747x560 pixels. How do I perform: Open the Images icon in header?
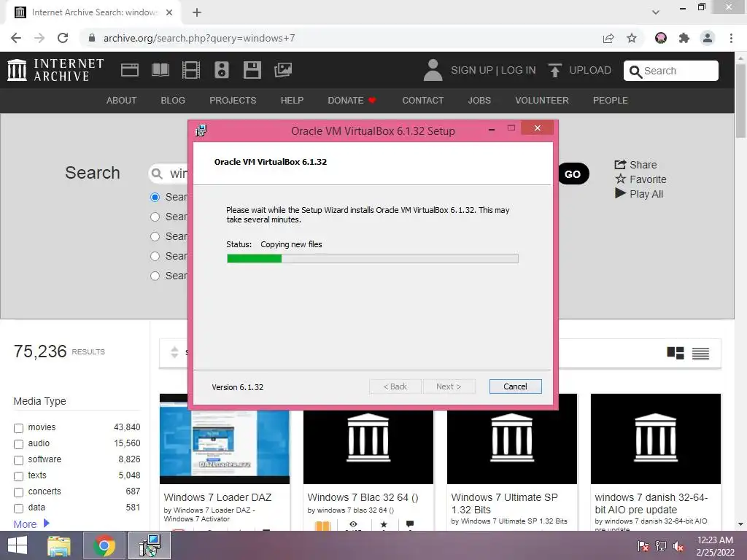[283, 70]
